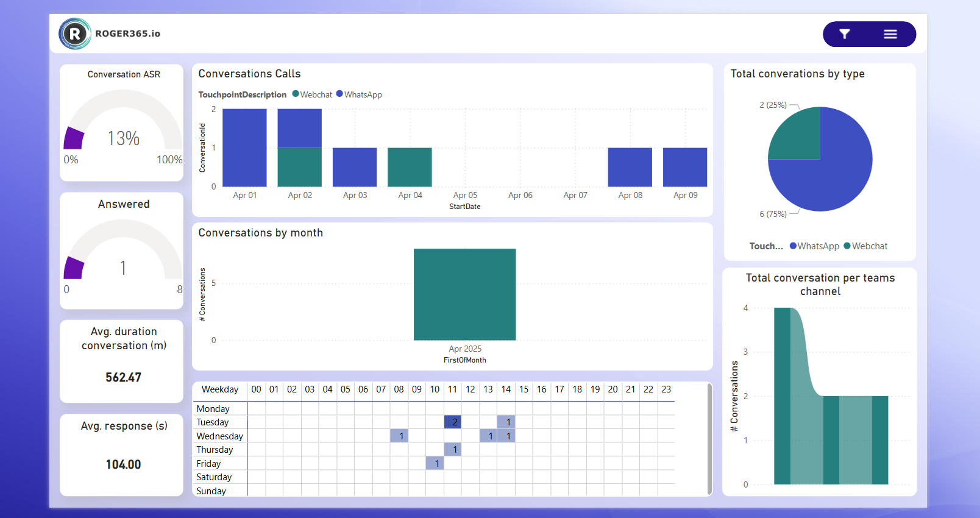
Task: Select the Friday 10 o'clock heatmap cell
Action: pos(435,463)
